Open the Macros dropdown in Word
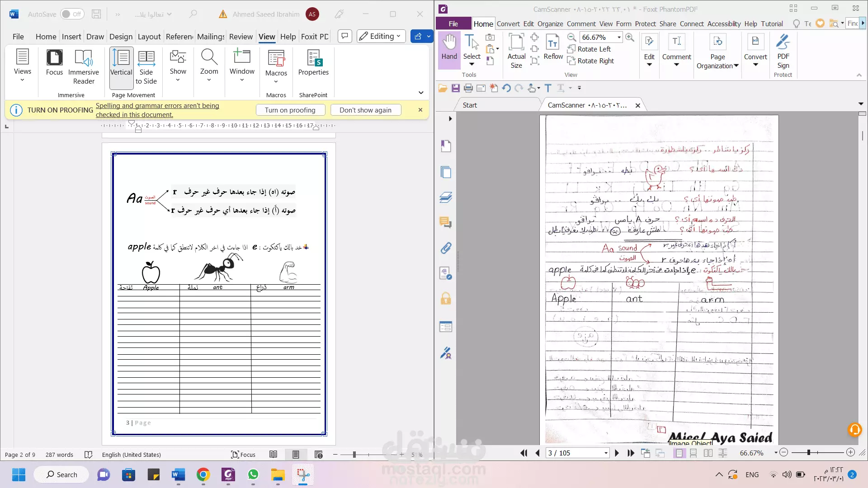This screenshot has height=488, width=868. tap(276, 66)
